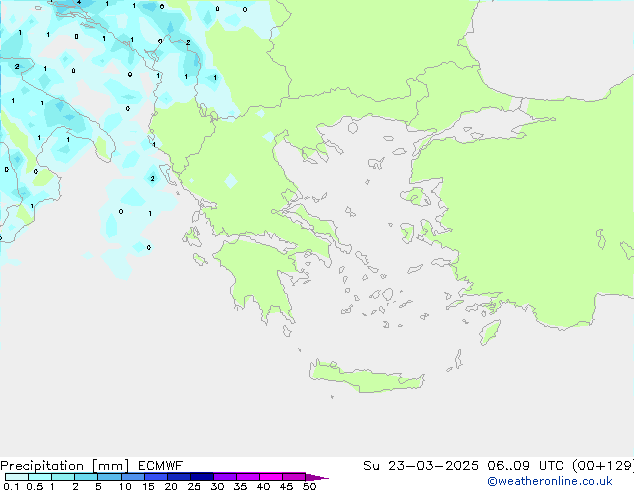The image size is (634, 490).
Task: Click the "40" legend scale value
Action: 263,486
